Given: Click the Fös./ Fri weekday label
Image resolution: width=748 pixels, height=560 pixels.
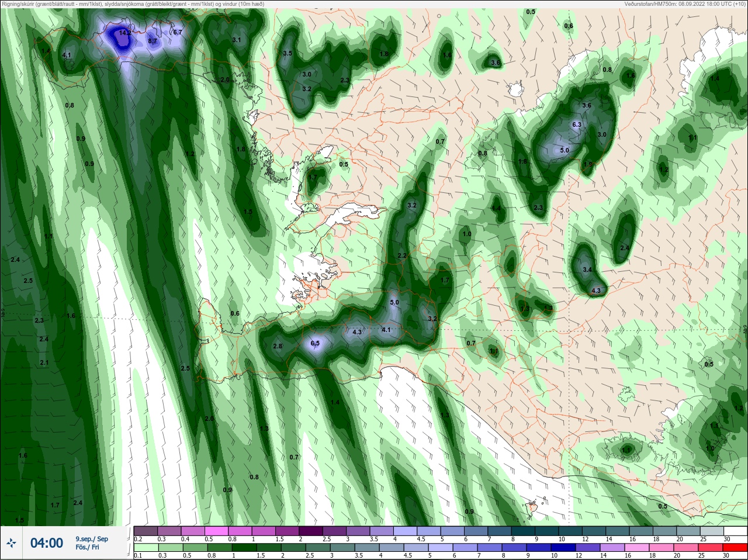Looking at the screenshot, I should 87,548.
